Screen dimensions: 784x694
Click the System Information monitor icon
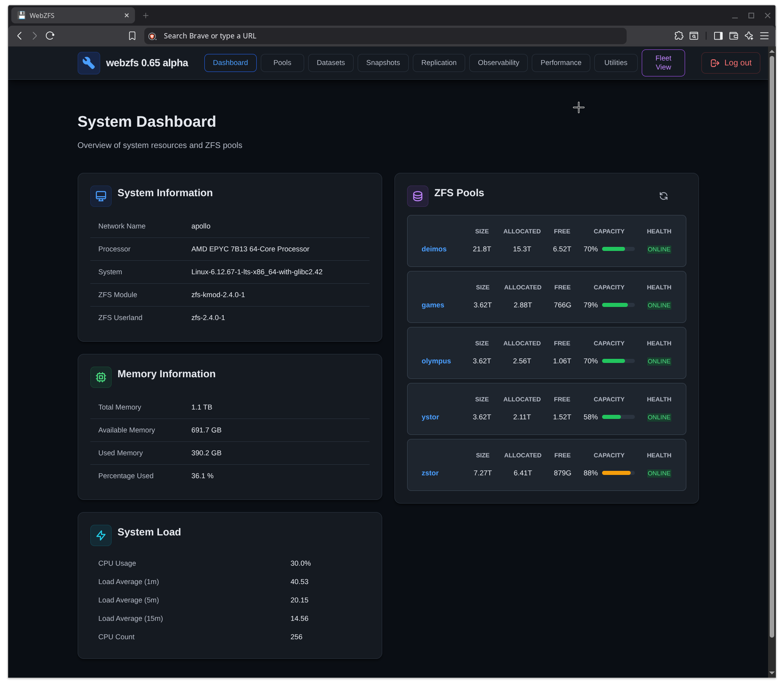coord(101,196)
